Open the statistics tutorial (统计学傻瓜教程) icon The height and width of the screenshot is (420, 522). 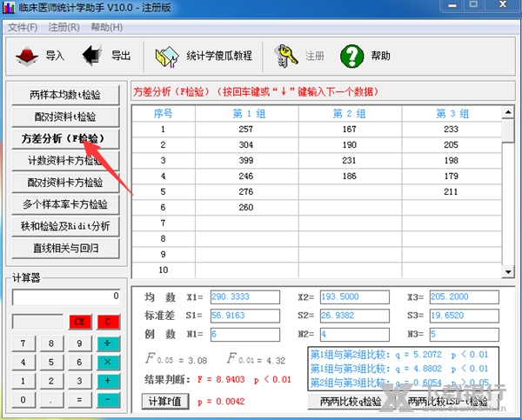(167, 57)
